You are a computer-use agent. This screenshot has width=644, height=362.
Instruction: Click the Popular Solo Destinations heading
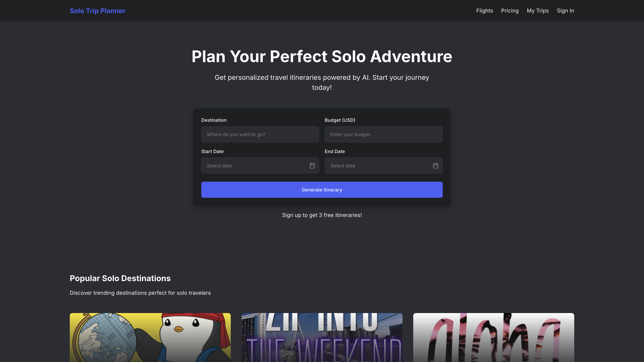point(120,278)
